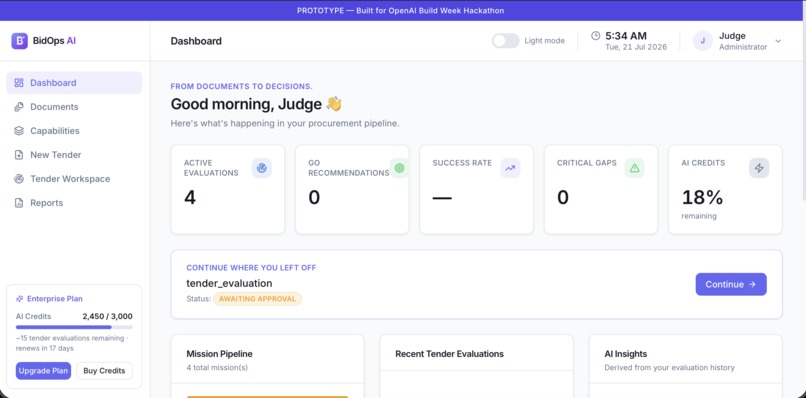806x398 pixels.
Task: Click the Documents icon in sidebar
Action: [19, 107]
